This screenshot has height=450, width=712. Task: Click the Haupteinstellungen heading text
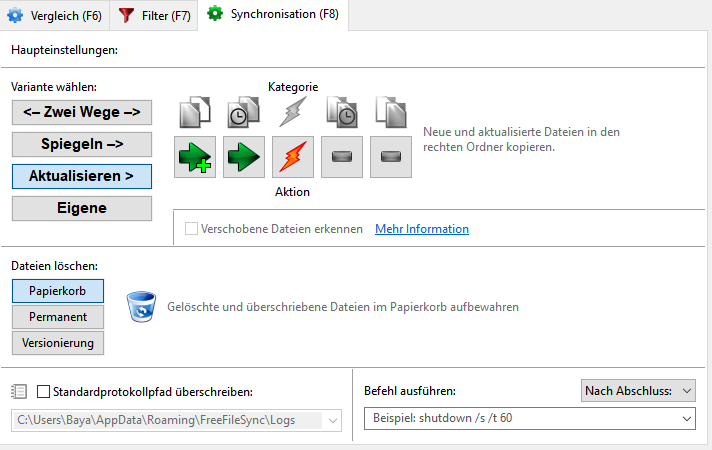pyautogui.click(x=64, y=50)
